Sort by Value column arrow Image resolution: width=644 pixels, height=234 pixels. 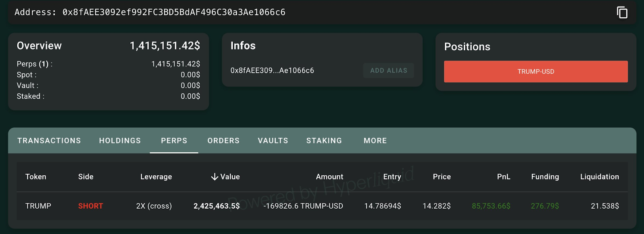215,177
